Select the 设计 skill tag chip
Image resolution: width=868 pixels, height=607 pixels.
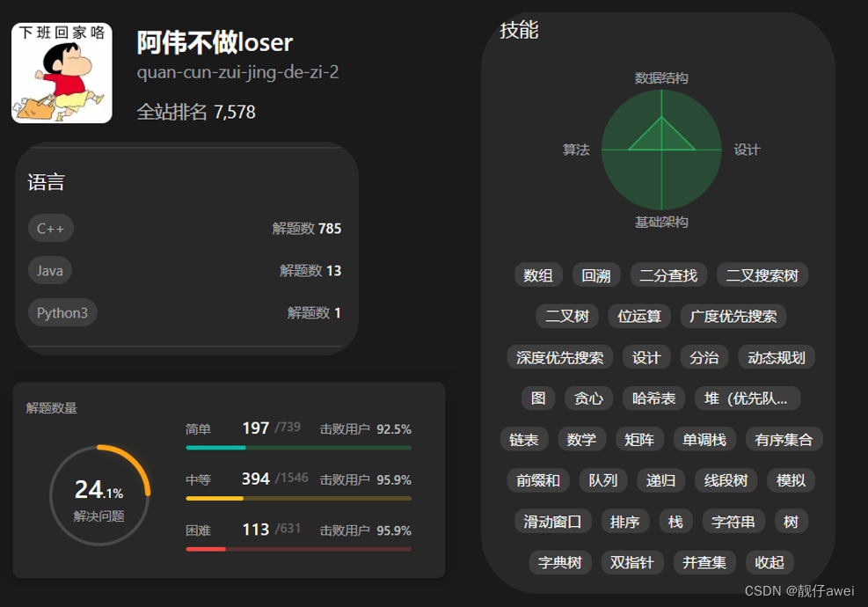(646, 357)
